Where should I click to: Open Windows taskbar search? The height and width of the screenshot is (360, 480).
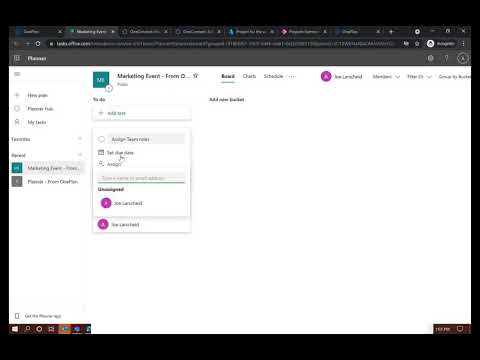[28, 329]
